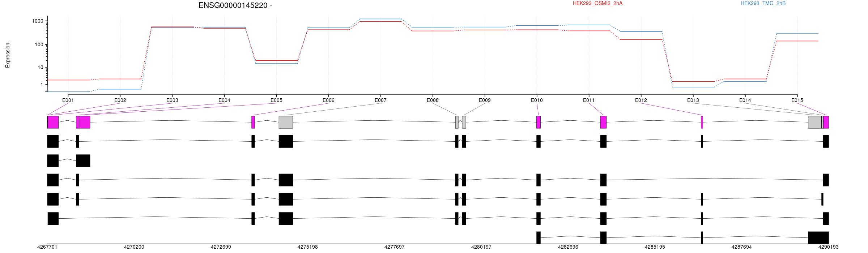Click the E002 exon label
The width and height of the screenshot is (868, 253).
120,100
